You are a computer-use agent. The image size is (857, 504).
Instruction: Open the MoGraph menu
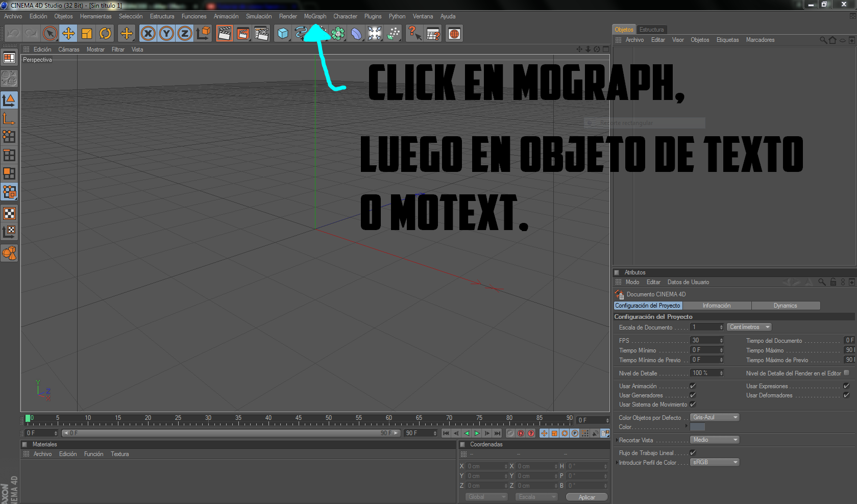pos(315,16)
